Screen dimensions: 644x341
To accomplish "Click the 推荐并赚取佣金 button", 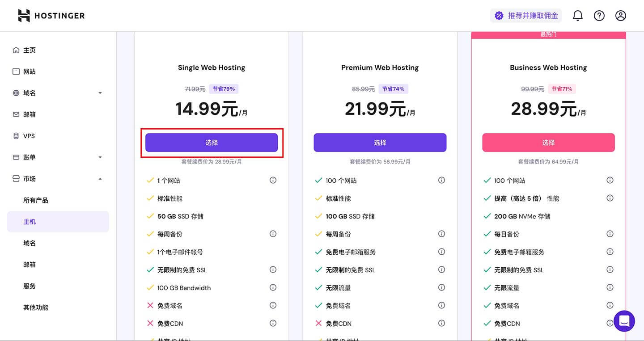I will click(x=526, y=15).
